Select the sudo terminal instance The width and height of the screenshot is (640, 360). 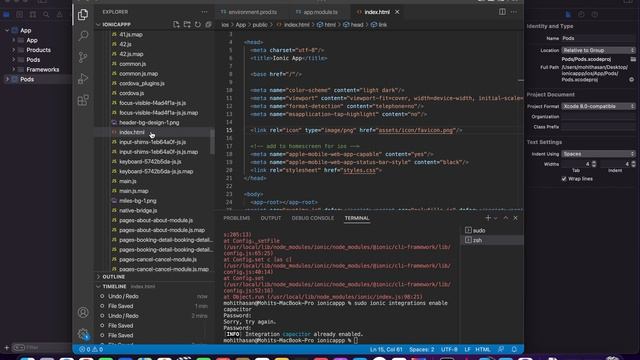tap(492, 230)
